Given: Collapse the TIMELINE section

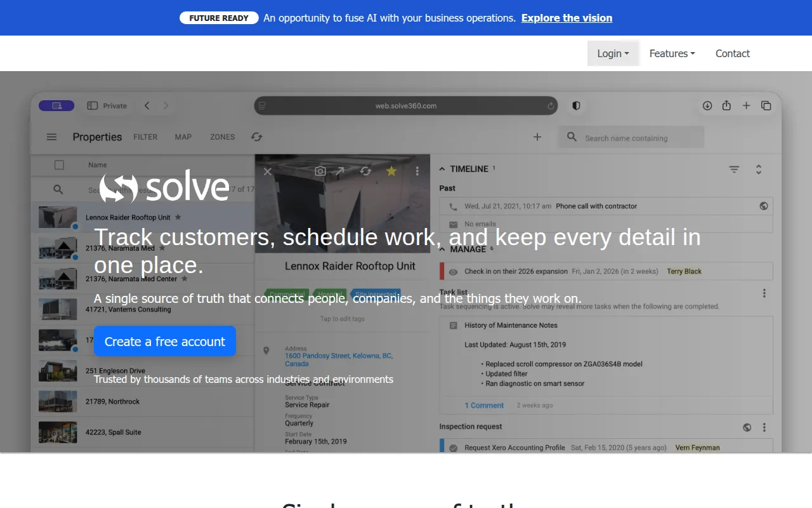Looking at the screenshot, I should pyautogui.click(x=442, y=169).
